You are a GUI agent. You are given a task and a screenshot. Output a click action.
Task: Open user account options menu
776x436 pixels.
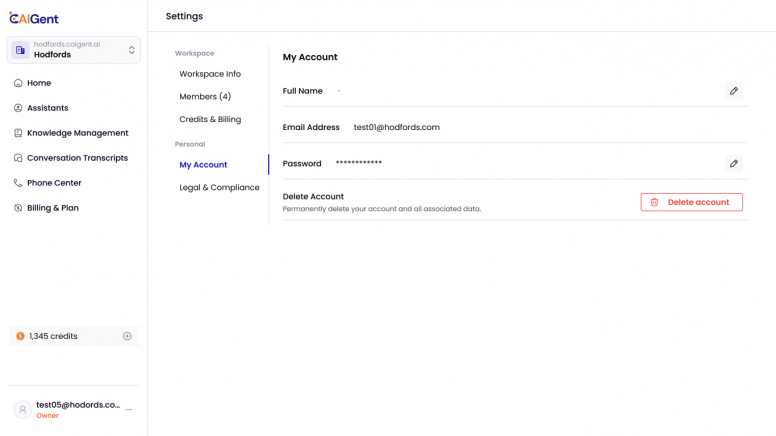click(x=129, y=410)
